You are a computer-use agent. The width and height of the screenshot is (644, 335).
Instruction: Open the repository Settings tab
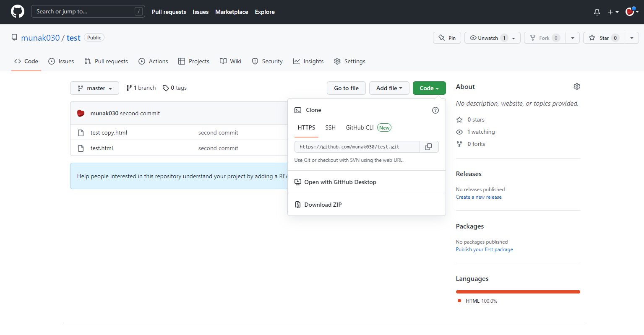click(349, 61)
